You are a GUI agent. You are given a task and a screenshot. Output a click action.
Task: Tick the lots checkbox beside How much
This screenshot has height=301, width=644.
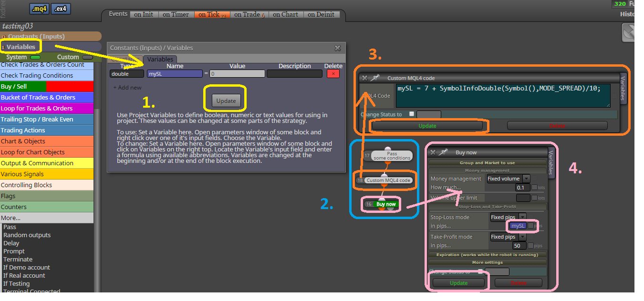[534, 188]
